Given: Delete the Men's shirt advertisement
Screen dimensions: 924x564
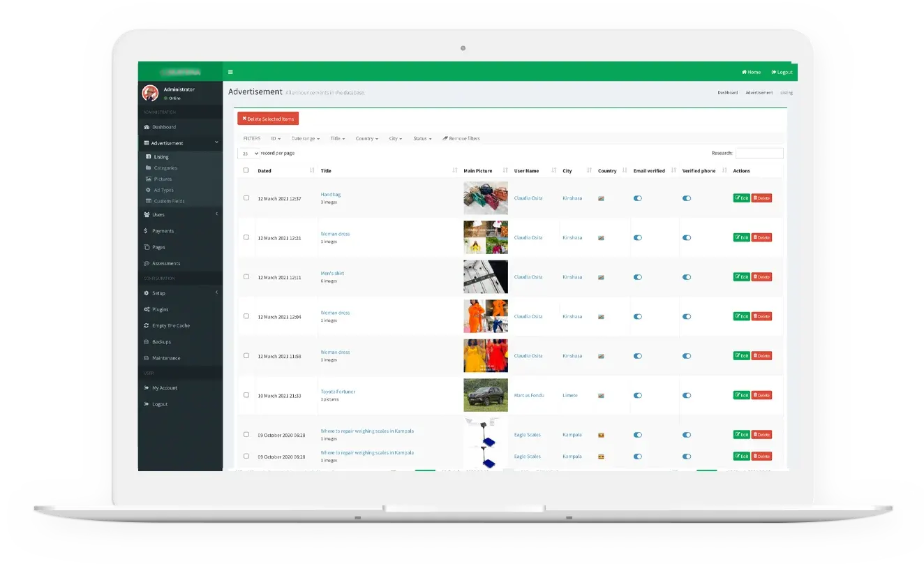Looking at the screenshot, I should 761,277.
